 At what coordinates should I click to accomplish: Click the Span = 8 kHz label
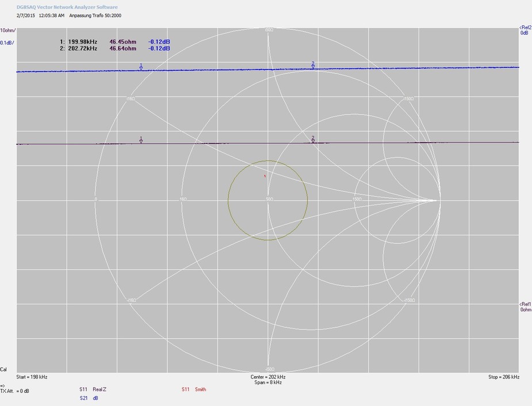(267, 382)
